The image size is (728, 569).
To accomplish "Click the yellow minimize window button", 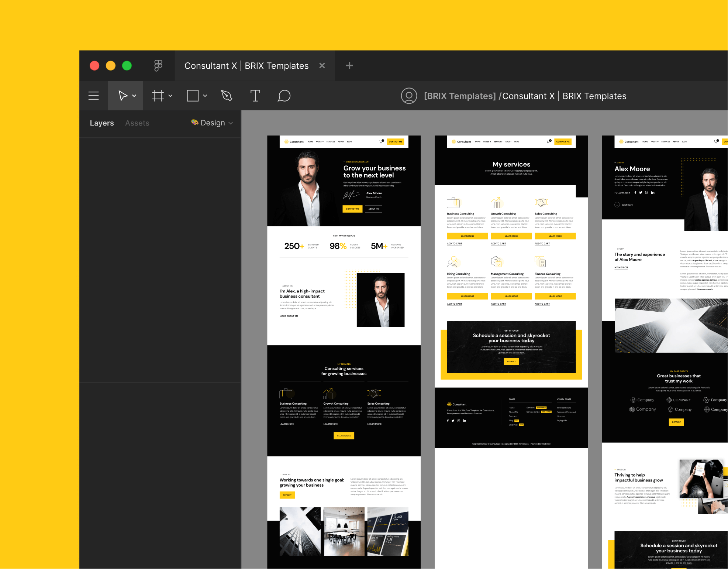I will click(x=111, y=66).
